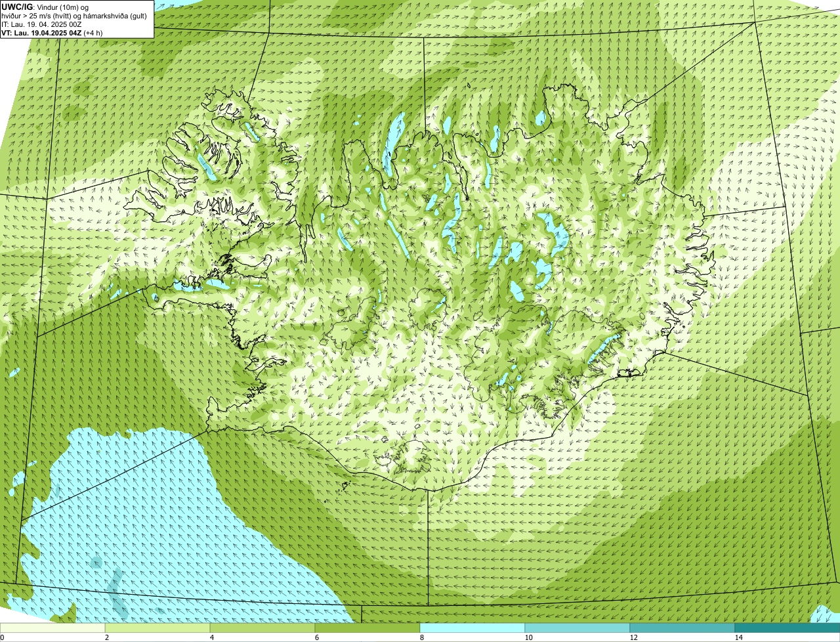The image size is (840, 642).
Task: Click the "IT: Lau. 19. 04. 2025 00Z" line
Action: click(41, 24)
